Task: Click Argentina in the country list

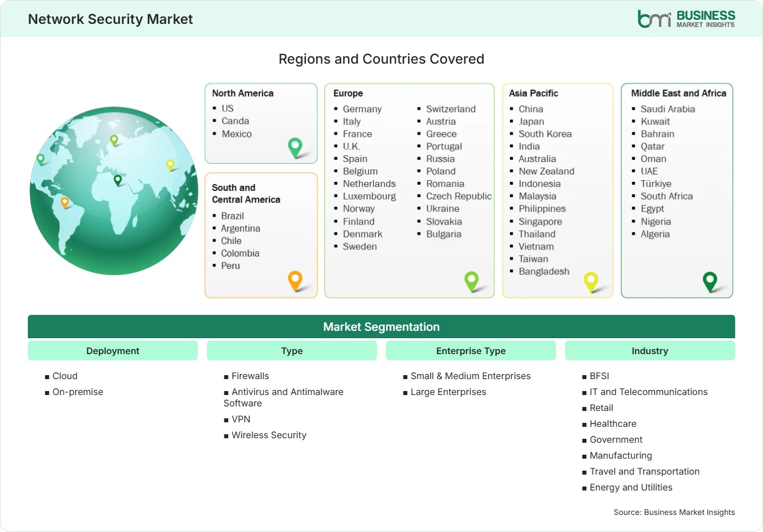Action: [x=240, y=228]
